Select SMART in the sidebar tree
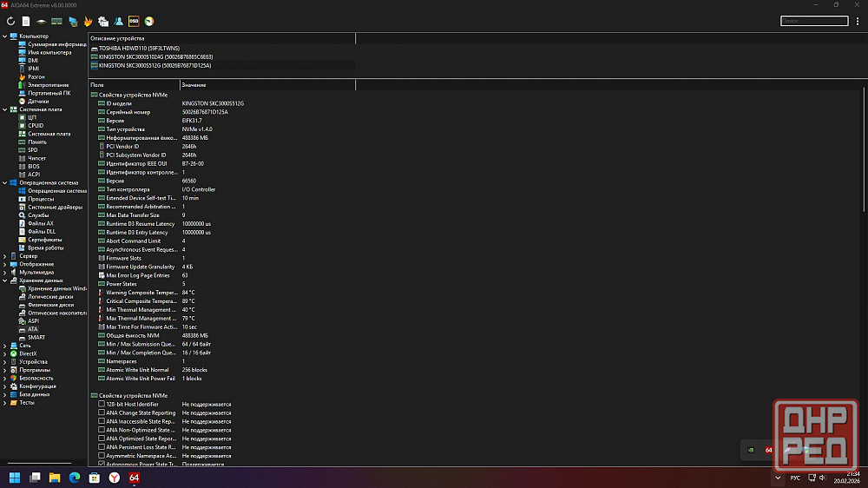This screenshot has height=488, width=868. [x=36, y=337]
